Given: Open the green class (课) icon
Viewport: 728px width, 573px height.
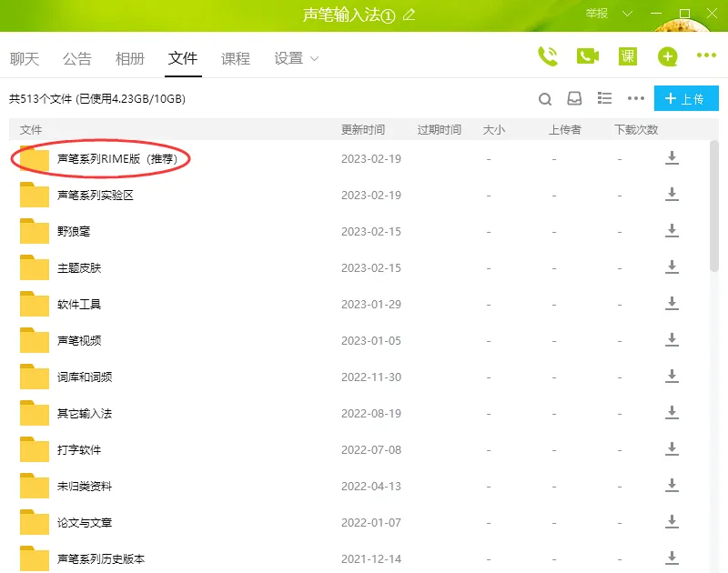Looking at the screenshot, I should [628, 56].
